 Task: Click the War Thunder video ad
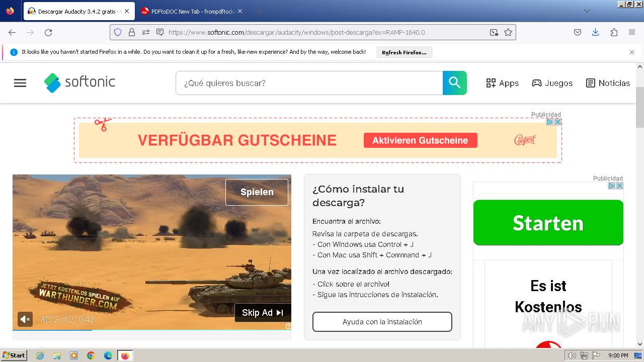coord(151,251)
